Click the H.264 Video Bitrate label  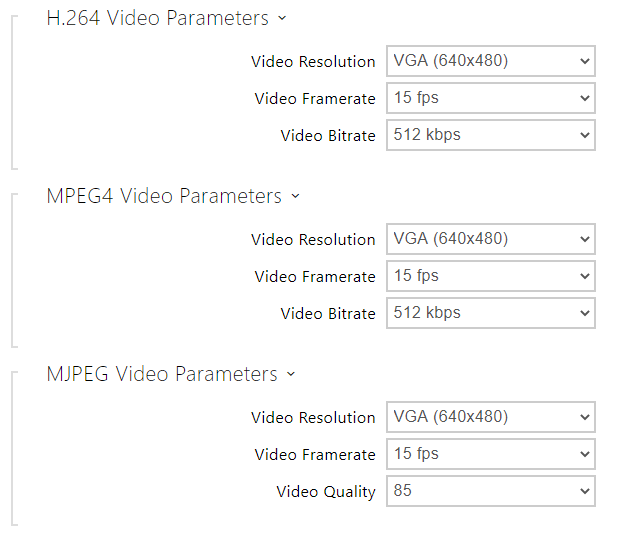(x=328, y=135)
